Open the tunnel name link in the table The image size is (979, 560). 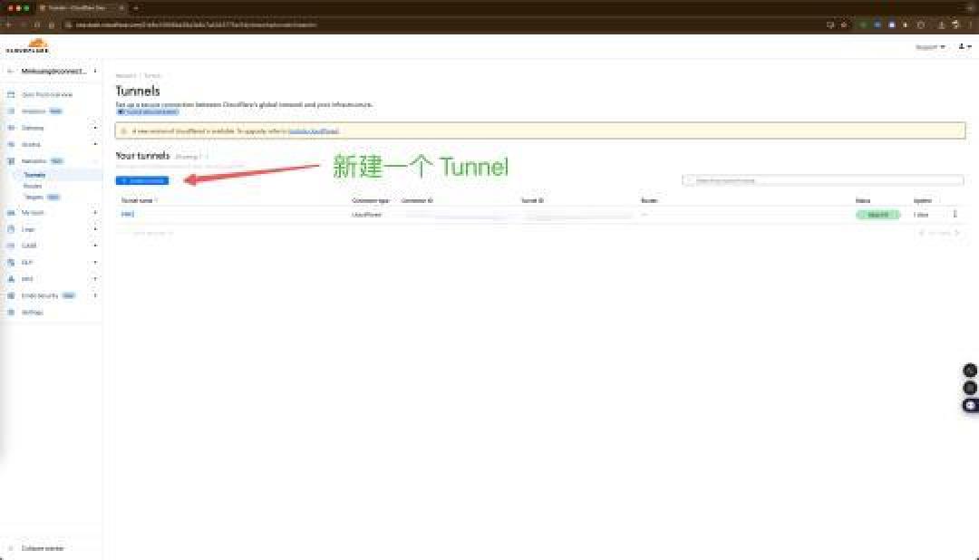[128, 214]
